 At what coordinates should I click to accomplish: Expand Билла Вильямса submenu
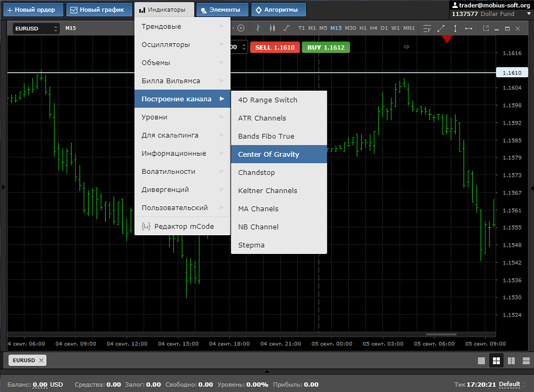(182, 81)
